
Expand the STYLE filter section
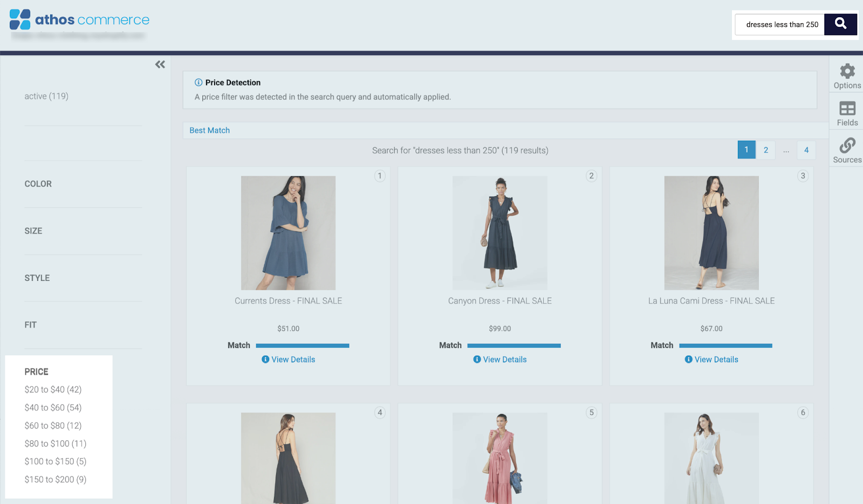[37, 278]
